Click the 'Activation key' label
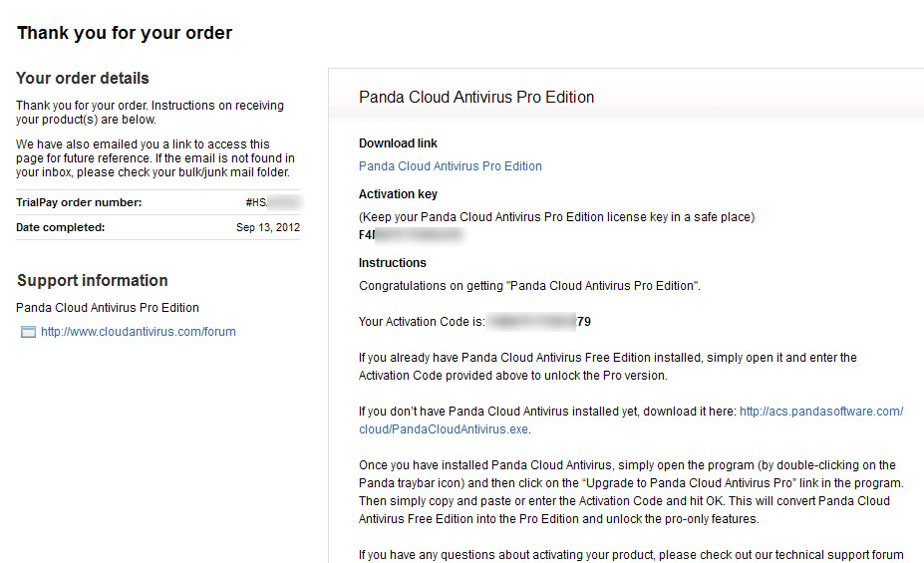The height and width of the screenshot is (563, 924). (x=398, y=193)
